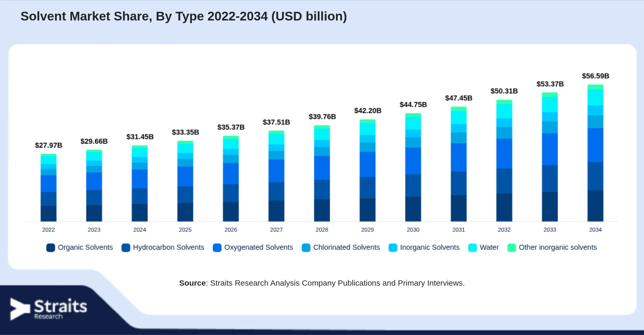Click the Water legend swatch

pos(472,248)
